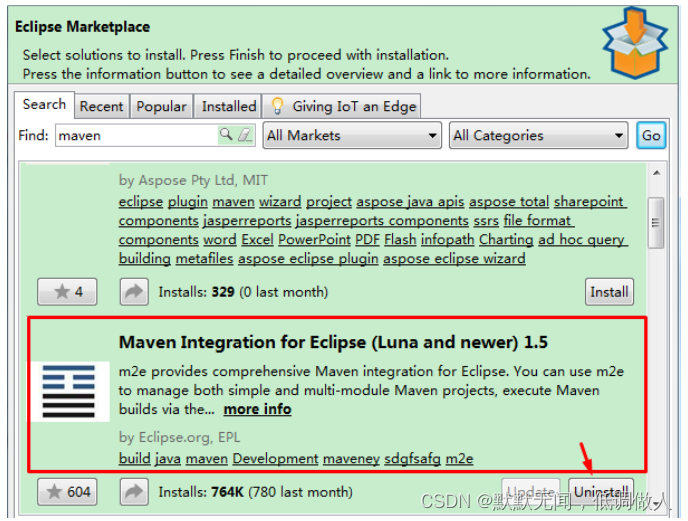Install the Aspose plugin

point(609,291)
